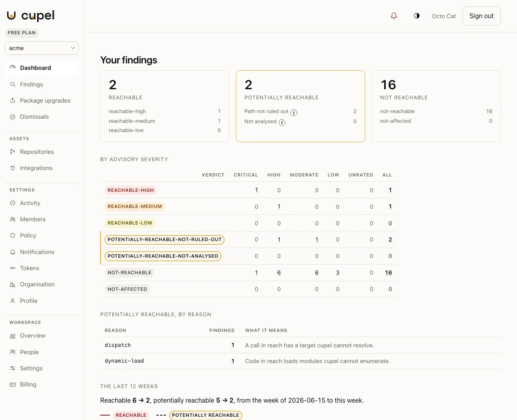Click the Tokens key icon
Screen dimensions: 517x420
pos(13,268)
